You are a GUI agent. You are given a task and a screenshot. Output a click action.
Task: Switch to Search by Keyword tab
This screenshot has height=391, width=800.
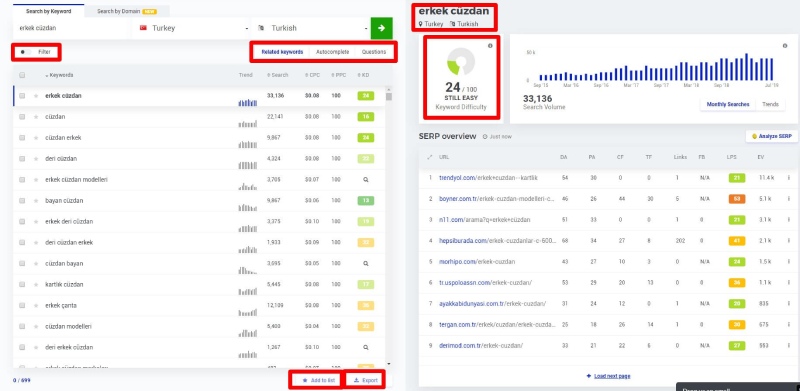click(48, 11)
